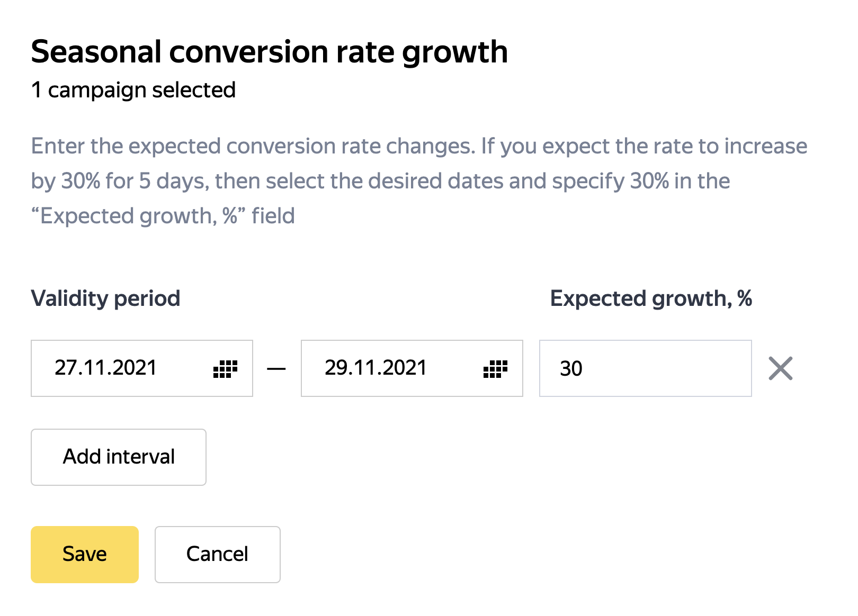
Task: Open the start date calendar picker
Action: click(225, 369)
